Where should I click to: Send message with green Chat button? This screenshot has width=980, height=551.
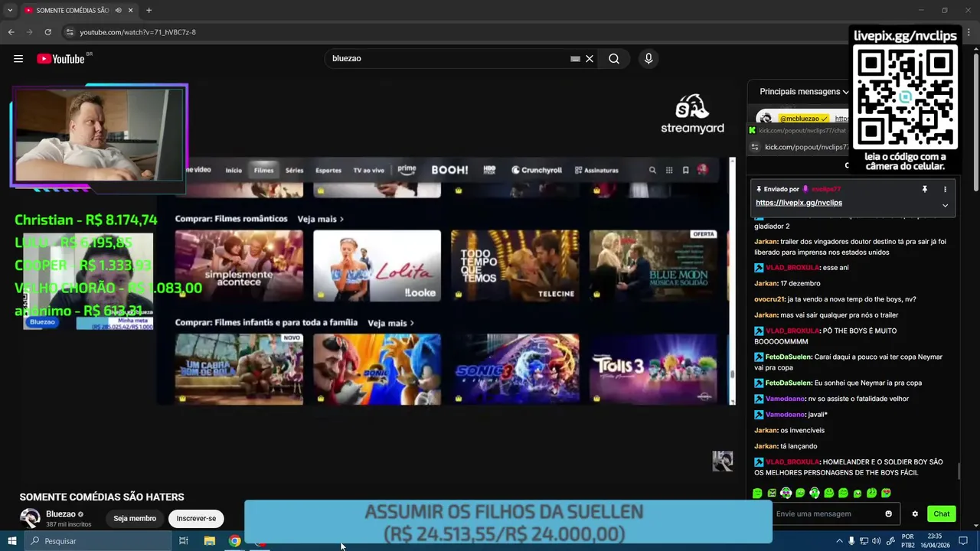942,514
